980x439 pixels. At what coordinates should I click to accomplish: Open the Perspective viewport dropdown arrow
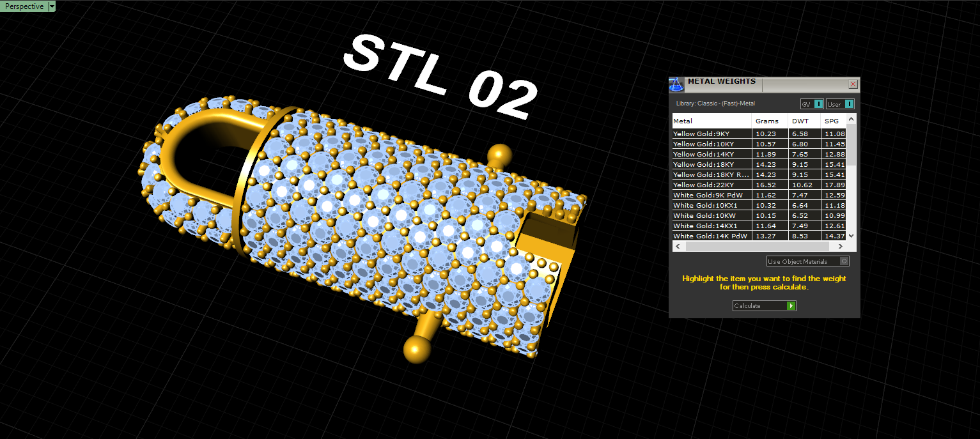point(52,6)
